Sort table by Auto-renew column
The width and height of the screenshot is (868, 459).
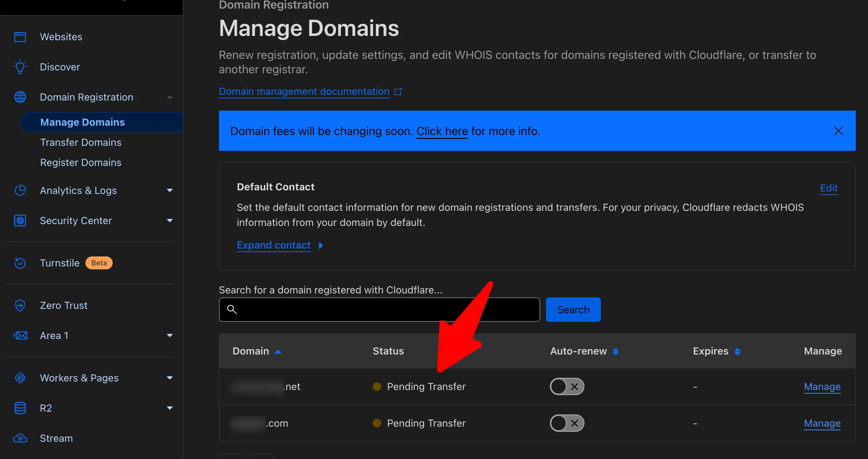click(615, 351)
